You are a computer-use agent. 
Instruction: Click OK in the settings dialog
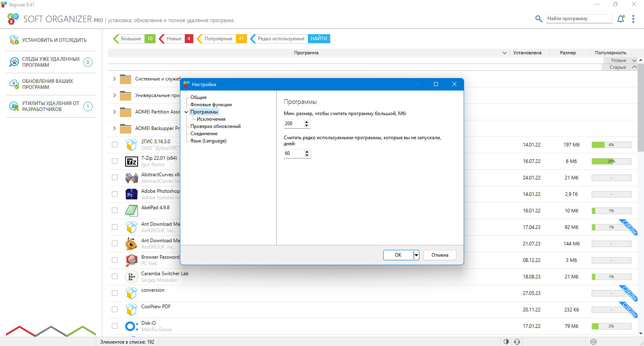pos(398,255)
